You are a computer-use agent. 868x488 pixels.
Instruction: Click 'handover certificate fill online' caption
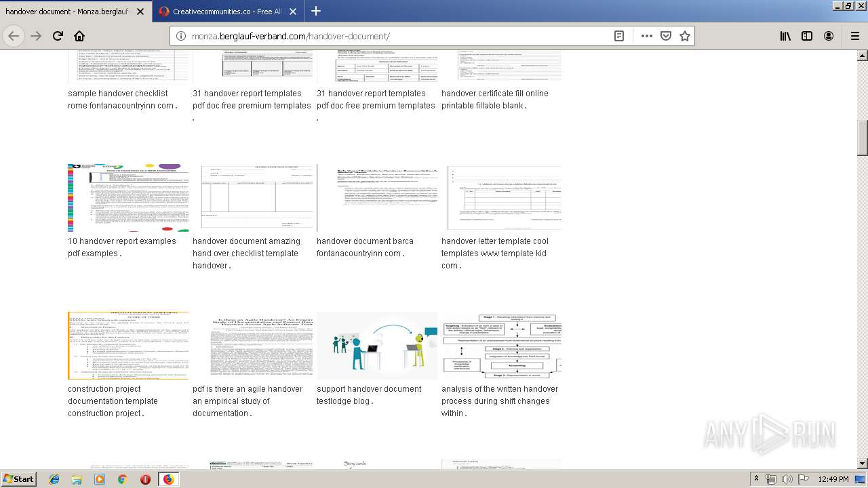(x=495, y=100)
